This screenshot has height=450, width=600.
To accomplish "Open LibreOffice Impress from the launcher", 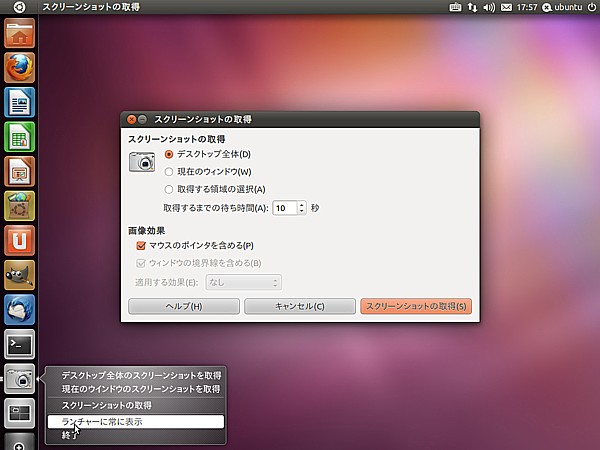I will pyautogui.click(x=20, y=171).
